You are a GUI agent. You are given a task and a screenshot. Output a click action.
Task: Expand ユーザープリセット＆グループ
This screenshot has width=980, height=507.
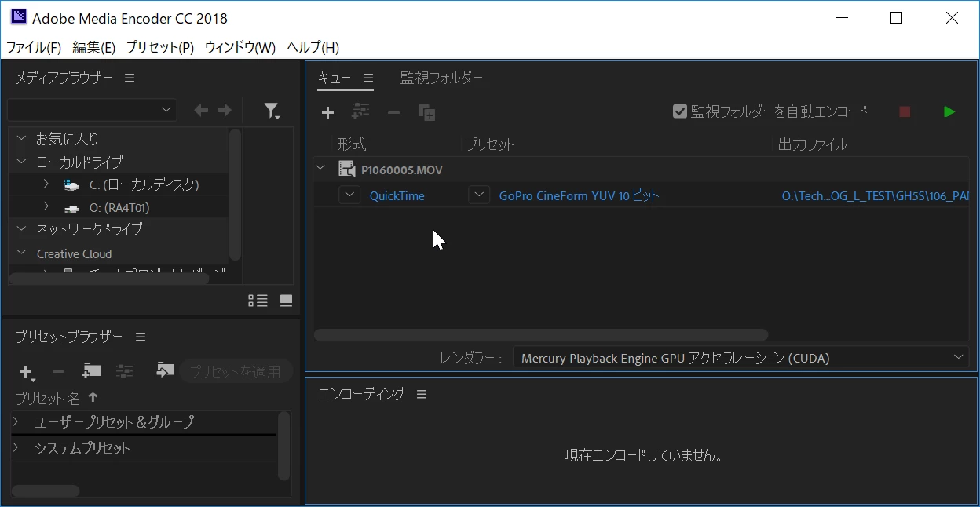(16, 422)
